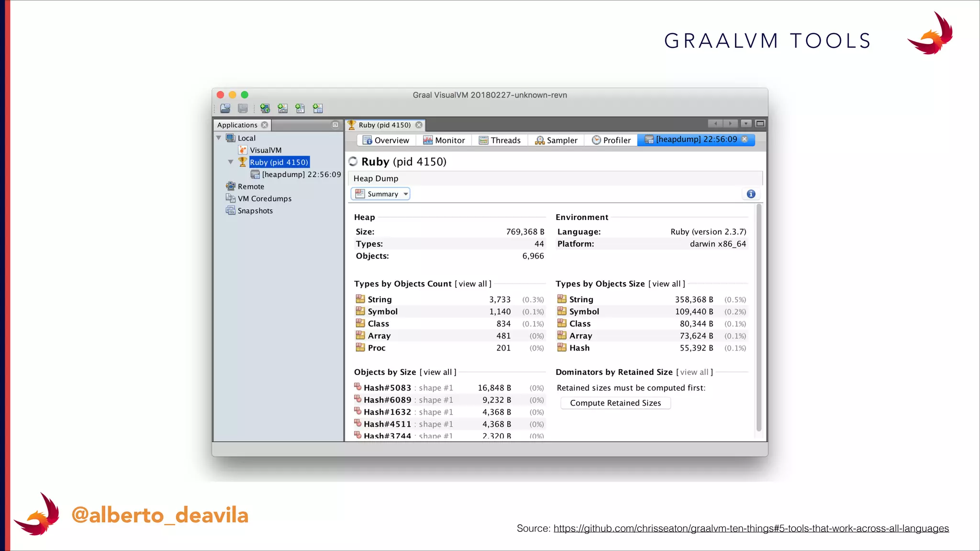Image resolution: width=980 pixels, height=551 pixels.
Task: Click view all for Types by Objects Count
Action: [x=473, y=284]
